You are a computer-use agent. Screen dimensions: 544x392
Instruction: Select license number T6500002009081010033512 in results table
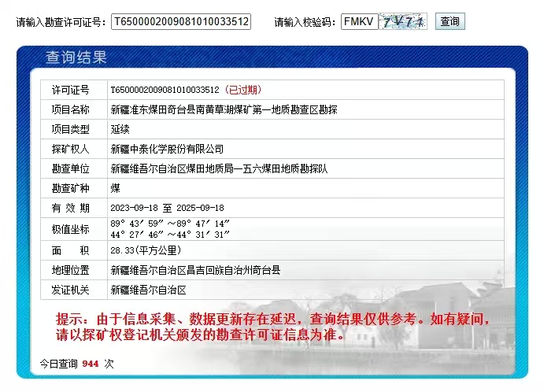(165, 90)
